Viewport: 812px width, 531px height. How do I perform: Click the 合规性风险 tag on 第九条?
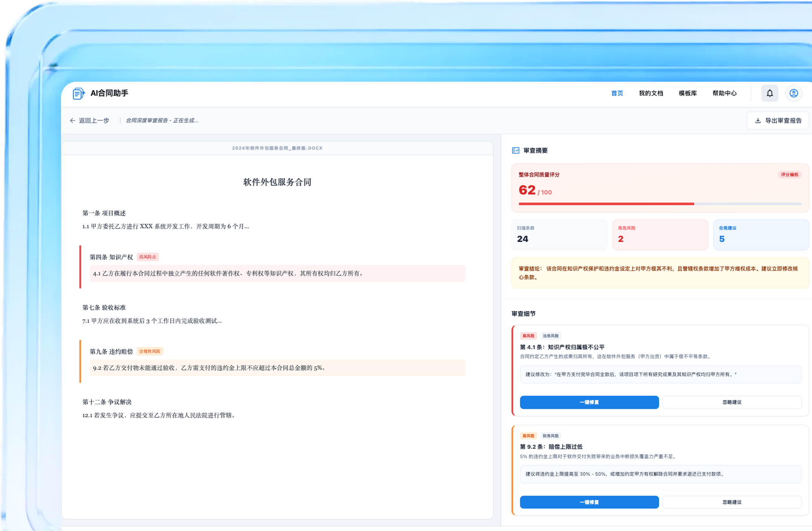click(150, 351)
